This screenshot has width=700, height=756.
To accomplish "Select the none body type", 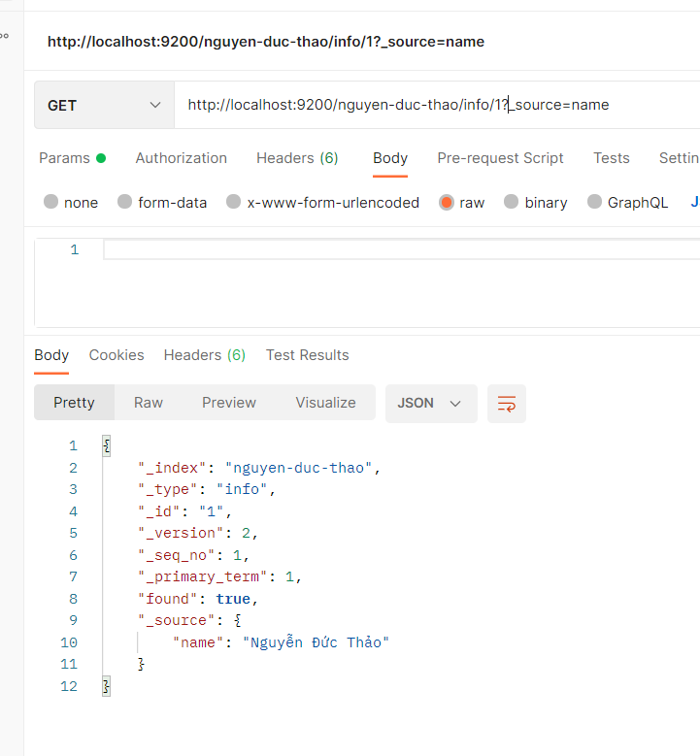I will point(71,203).
